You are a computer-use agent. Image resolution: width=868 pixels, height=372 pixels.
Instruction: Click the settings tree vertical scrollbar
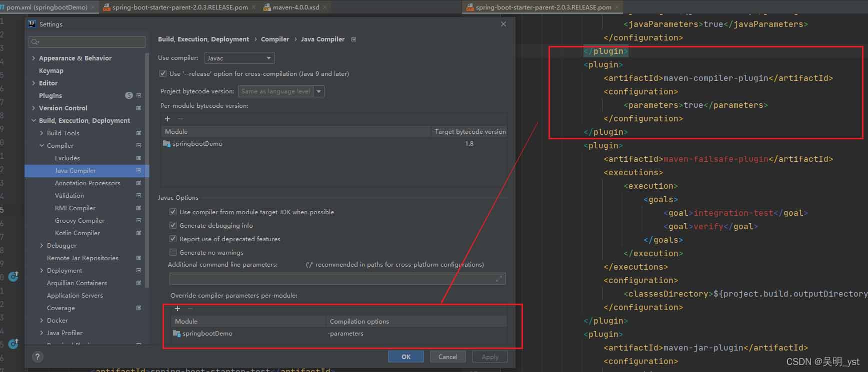coord(147,170)
